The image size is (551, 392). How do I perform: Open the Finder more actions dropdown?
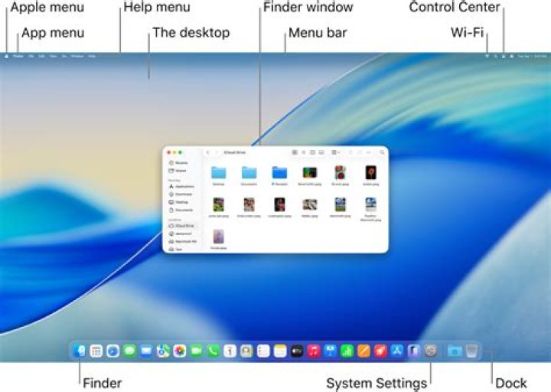[369, 152]
